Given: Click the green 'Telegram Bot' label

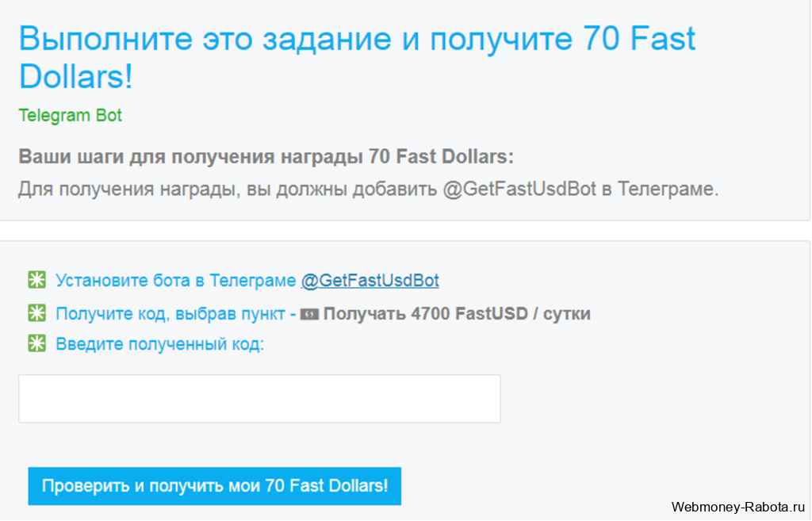Looking at the screenshot, I should [x=70, y=115].
